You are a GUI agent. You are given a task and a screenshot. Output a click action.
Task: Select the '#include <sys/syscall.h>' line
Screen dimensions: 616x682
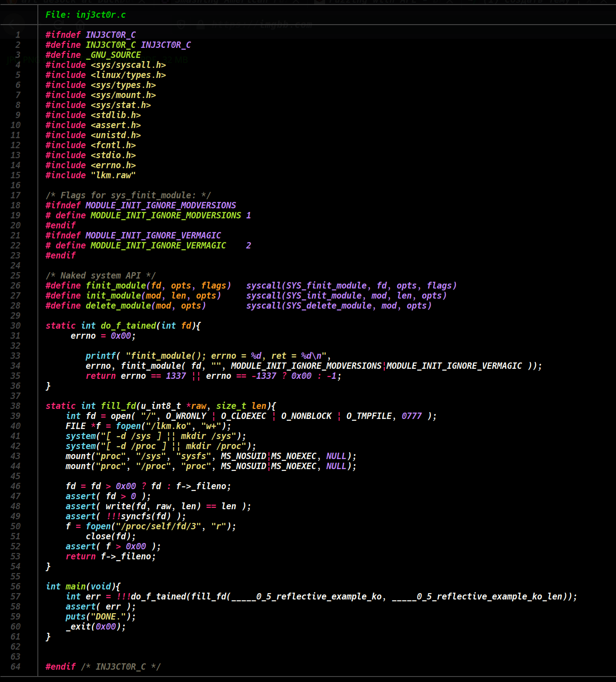click(106, 65)
